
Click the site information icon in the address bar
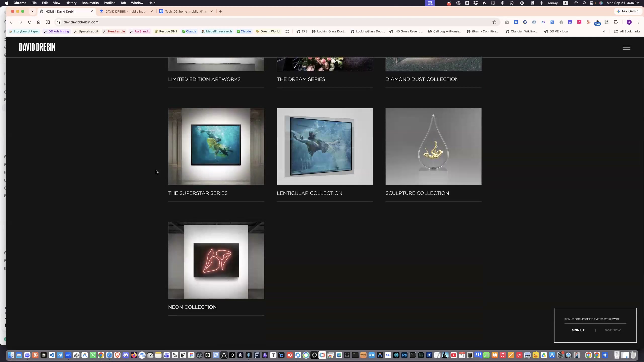(59, 22)
